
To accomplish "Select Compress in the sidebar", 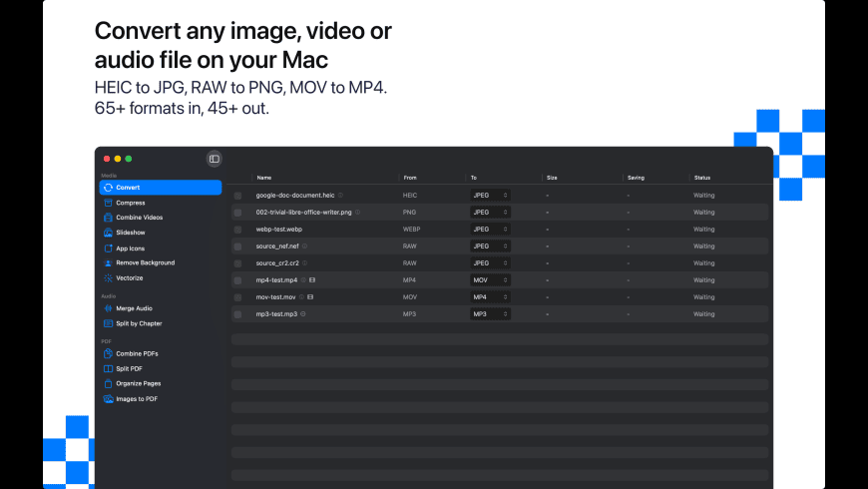I will pos(131,203).
